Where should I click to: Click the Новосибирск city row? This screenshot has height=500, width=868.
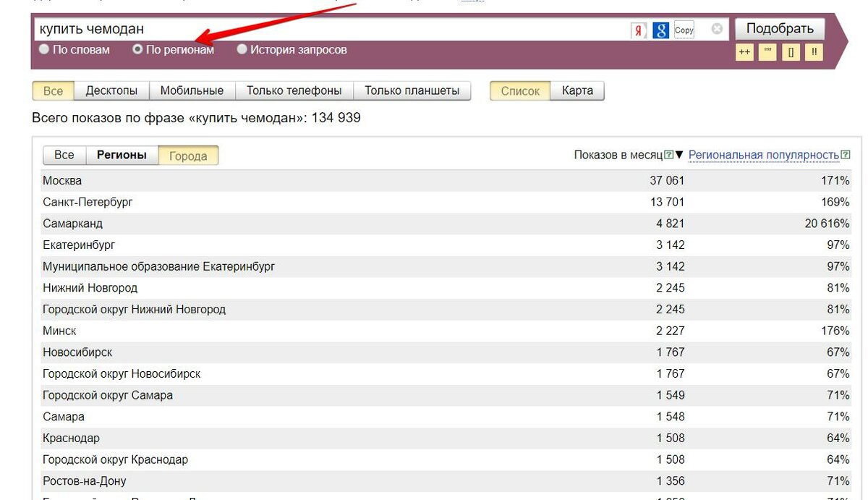pyautogui.click(x=446, y=352)
